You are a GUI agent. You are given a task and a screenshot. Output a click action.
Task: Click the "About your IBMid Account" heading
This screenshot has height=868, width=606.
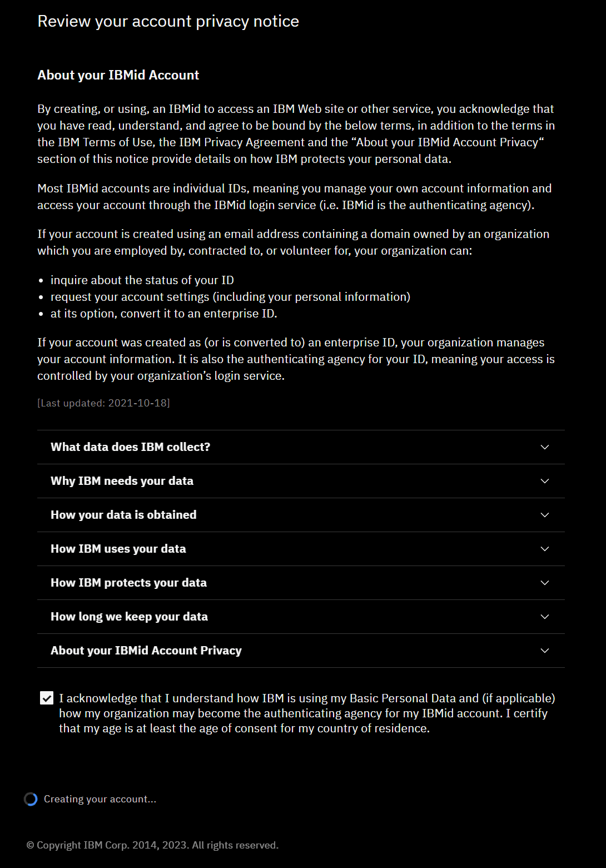point(118,75)
